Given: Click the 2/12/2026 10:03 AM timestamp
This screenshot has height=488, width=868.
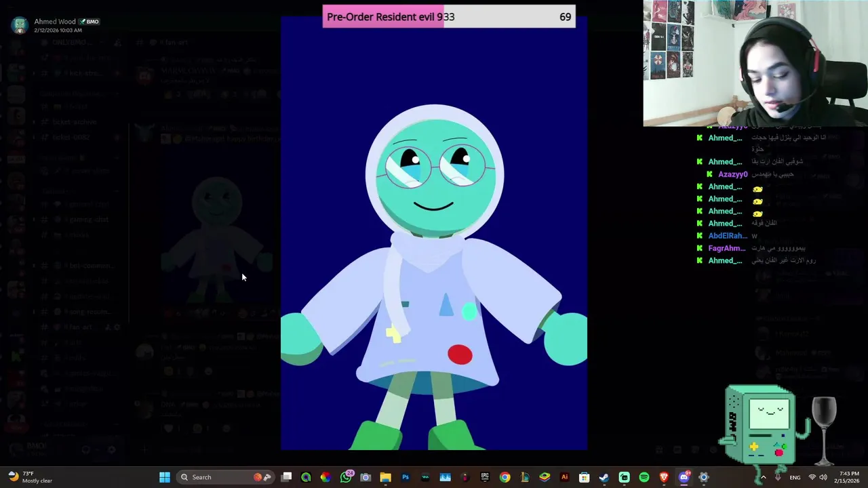Looking at the screenshot, I should pos(58,30).
